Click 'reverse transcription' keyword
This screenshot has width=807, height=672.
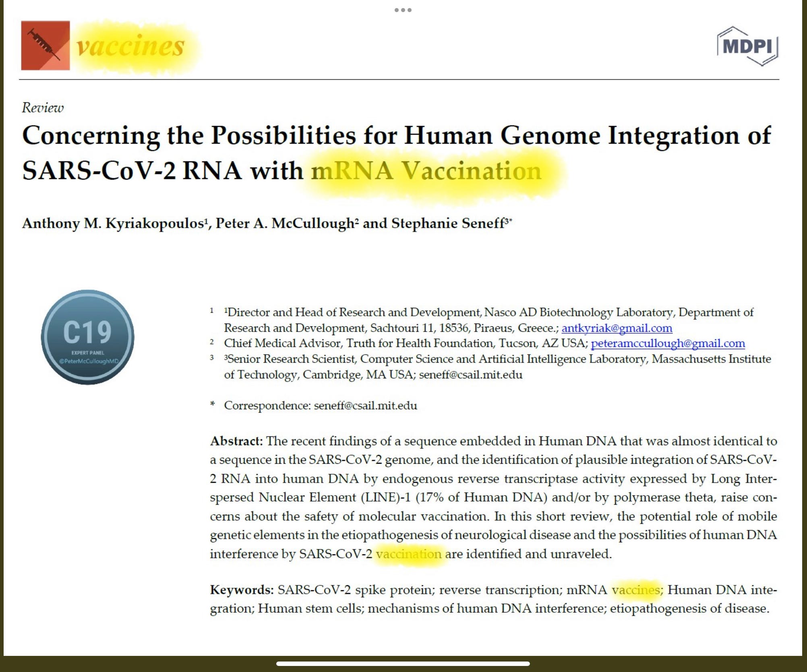point(500,590)
